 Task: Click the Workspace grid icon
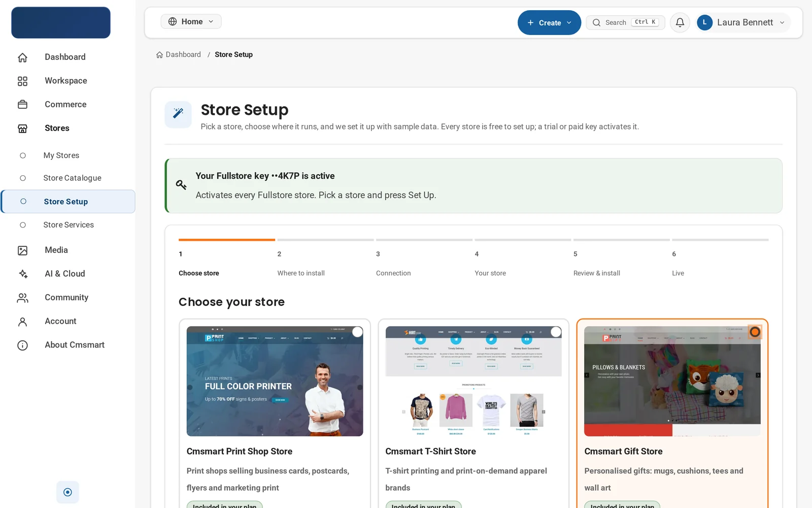pyautogui.click(x=22, y=81)
